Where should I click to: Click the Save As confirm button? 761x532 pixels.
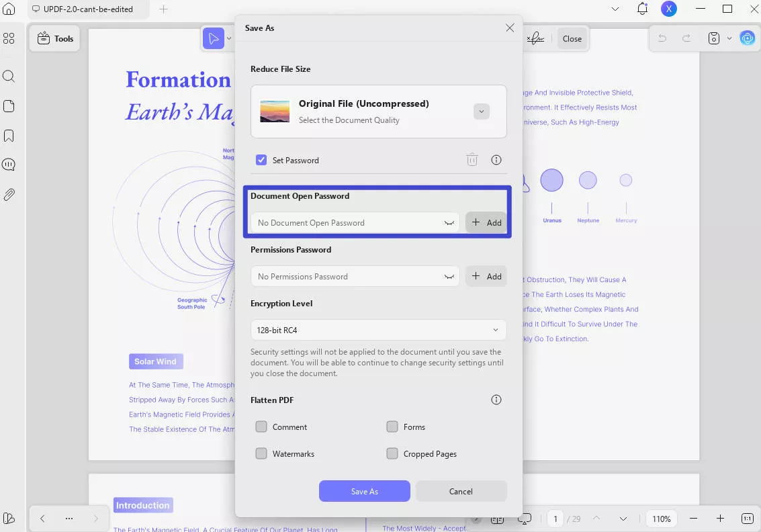[365, 491]
